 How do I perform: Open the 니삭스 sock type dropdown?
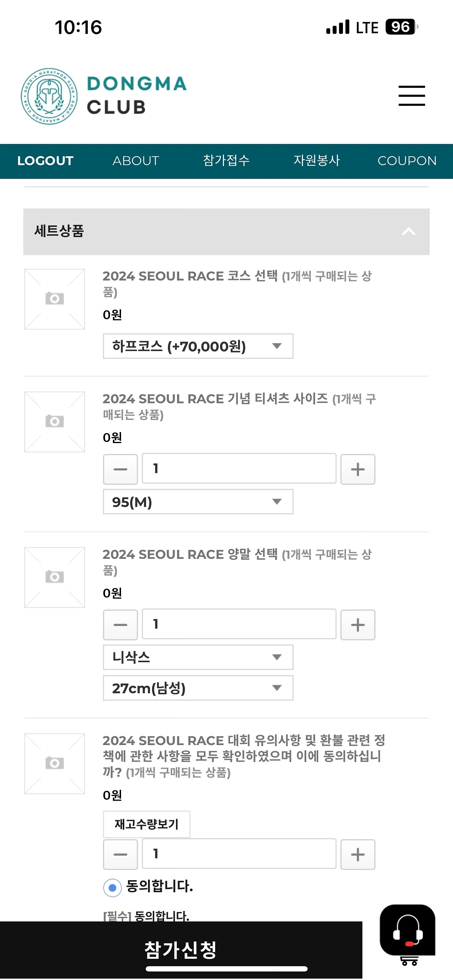(x=198, y=657)
